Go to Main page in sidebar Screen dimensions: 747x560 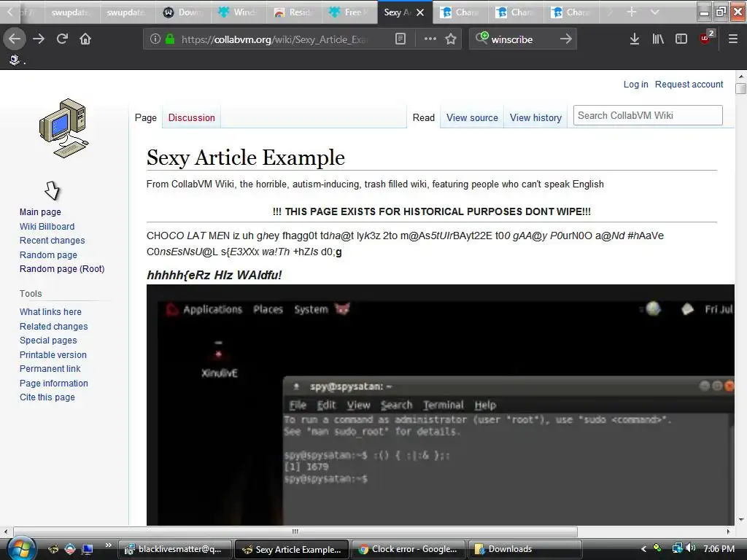tap(41, 212)
